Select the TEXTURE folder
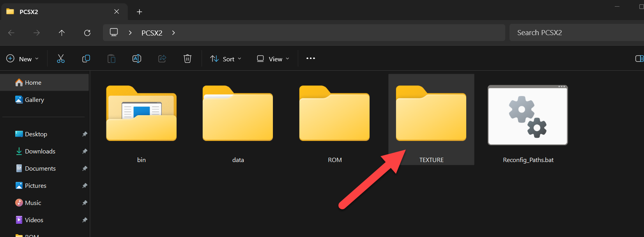644x237 pixels. click(x=431, y=119)
